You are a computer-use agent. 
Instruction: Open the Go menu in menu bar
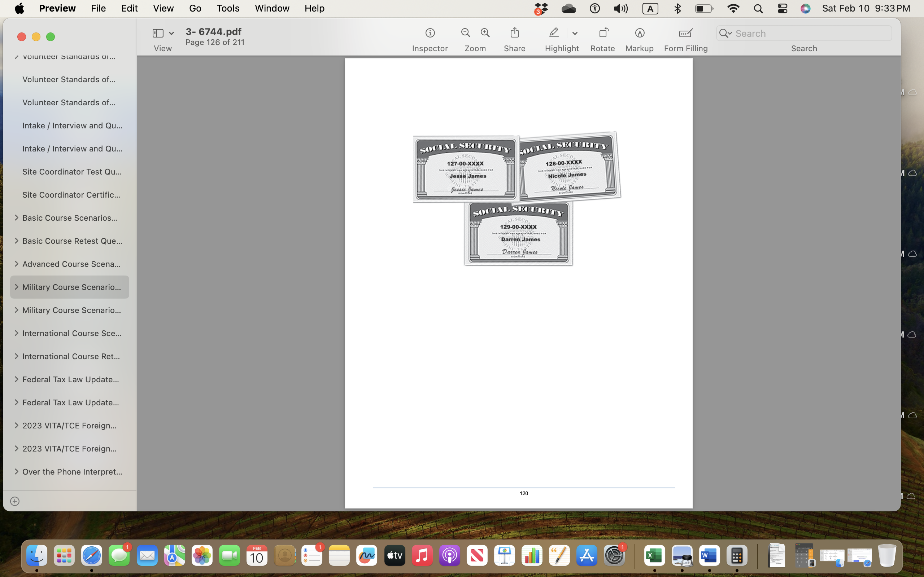195,8
